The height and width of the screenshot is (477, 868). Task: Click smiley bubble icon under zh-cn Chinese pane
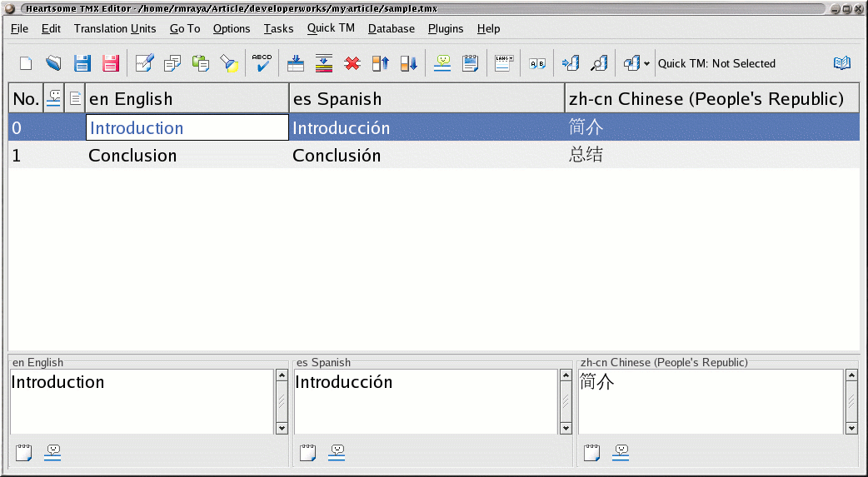pyautogui.click(x=621, y=453)
